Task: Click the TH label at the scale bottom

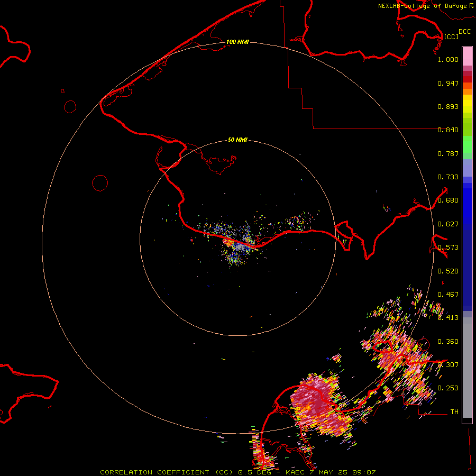Action: (x=454, y=412)
